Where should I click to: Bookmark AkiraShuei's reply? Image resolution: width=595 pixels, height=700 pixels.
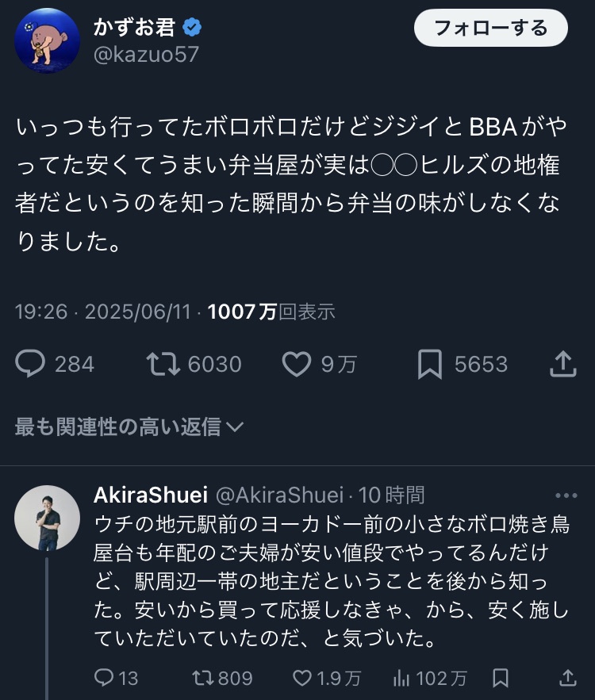[x=501, y=678]
